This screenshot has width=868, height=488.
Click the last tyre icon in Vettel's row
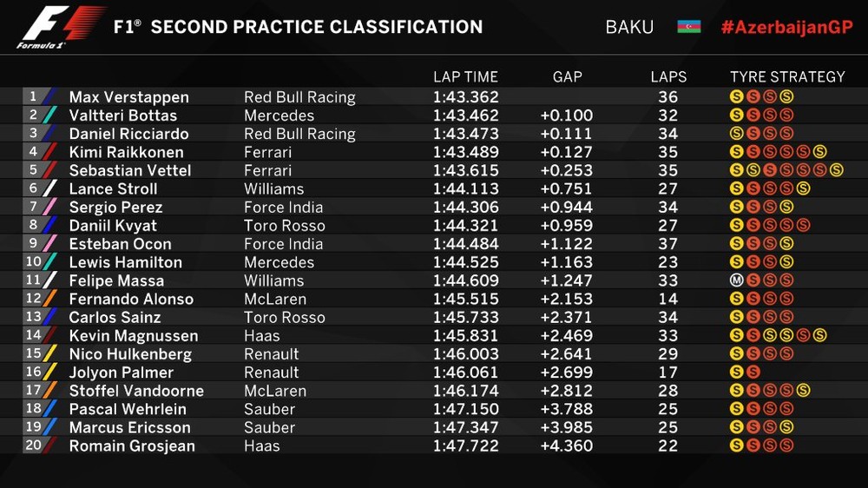836,170
